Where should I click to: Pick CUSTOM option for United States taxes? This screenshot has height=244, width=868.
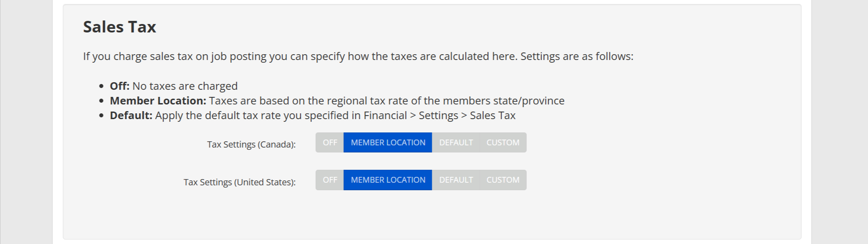tap(503, 180)
